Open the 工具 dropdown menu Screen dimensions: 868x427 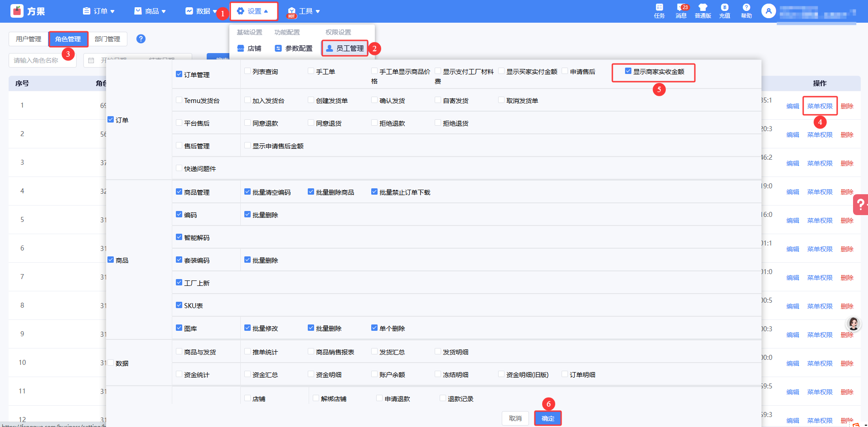304,11
